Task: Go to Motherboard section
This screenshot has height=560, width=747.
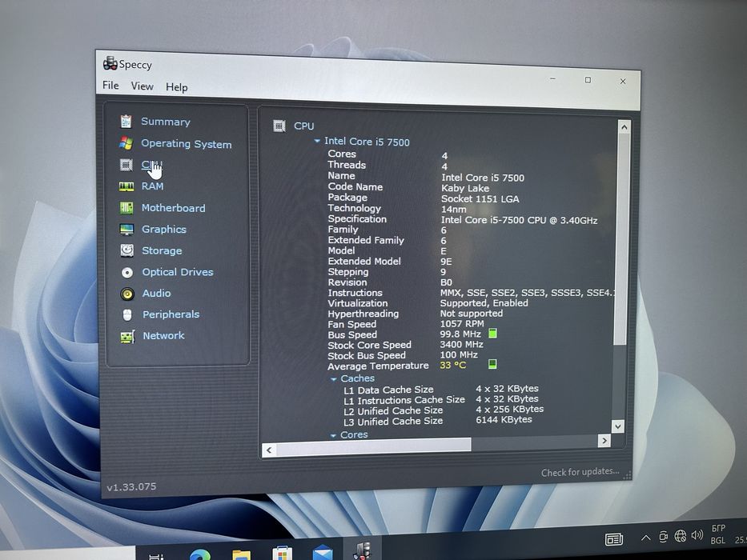Action: coord(174,208)
